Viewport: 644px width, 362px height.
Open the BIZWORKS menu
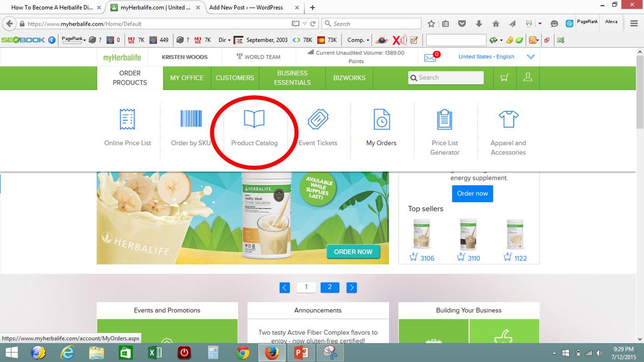[349, 78]
